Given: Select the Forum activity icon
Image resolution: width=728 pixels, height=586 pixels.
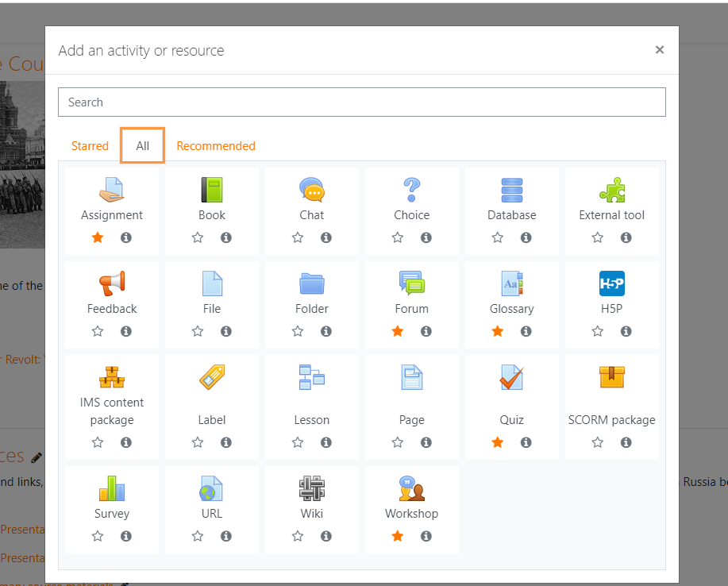Looking at the screenshot, I should [412, 283].
